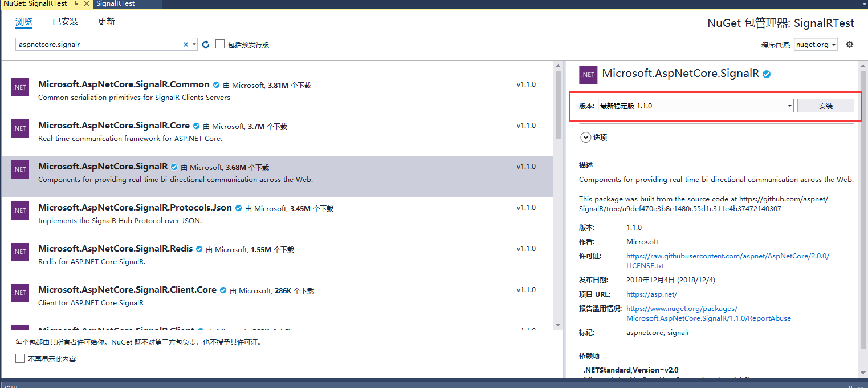Click the 2018年12月4日 publish date value
The image size is (868, 388).
point(670,280)
